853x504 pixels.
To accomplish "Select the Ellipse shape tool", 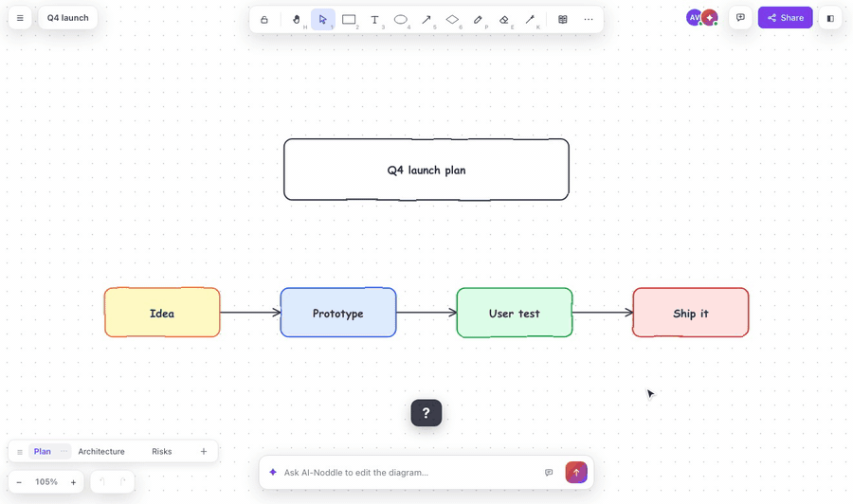I will pos(401,20).
